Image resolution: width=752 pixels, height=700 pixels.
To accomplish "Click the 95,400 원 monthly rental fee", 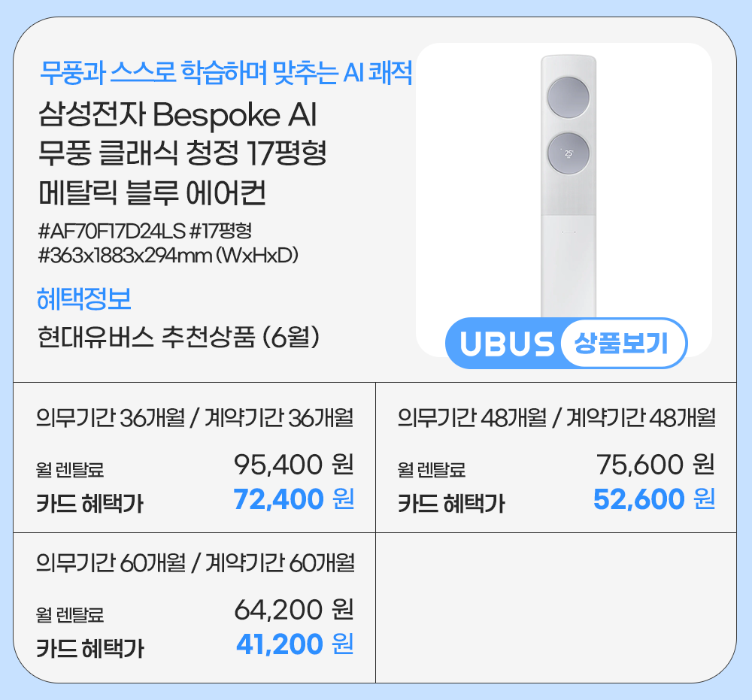I will tap(293, 465).
